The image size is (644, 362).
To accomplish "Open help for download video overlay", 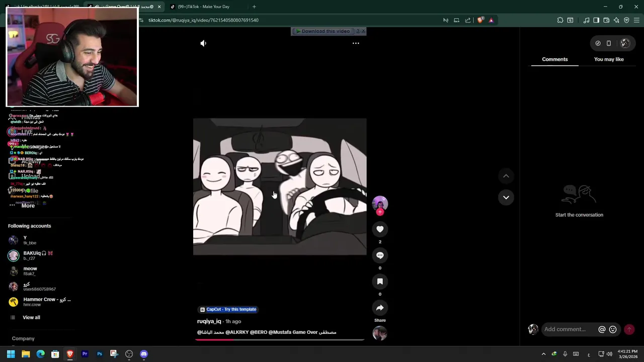I will pyautogui.click(x=358, y=31).
